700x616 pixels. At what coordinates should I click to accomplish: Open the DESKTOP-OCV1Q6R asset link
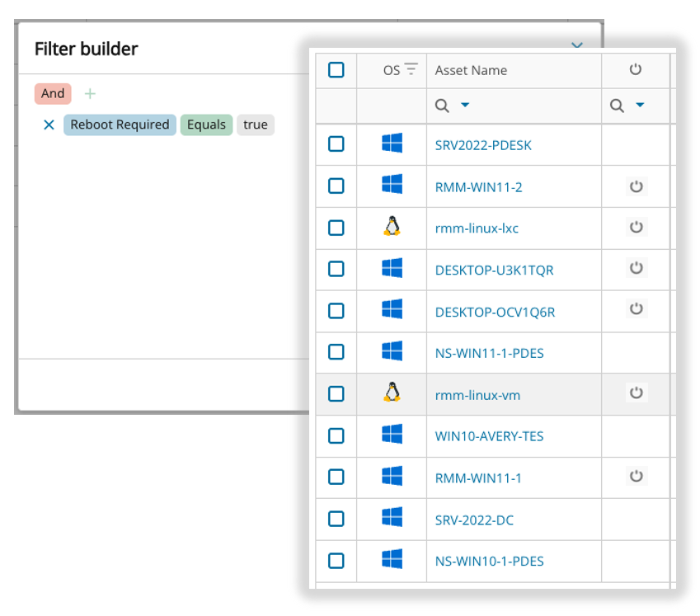click(495, 312)
